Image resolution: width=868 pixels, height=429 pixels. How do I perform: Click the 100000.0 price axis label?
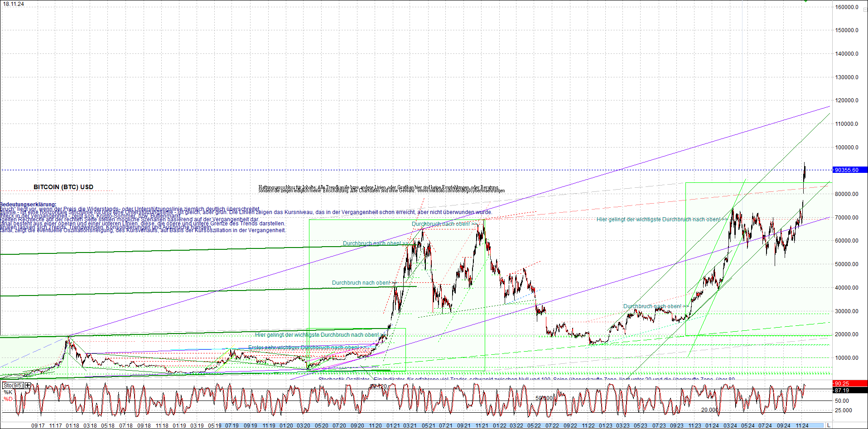[x=847, y=148]
